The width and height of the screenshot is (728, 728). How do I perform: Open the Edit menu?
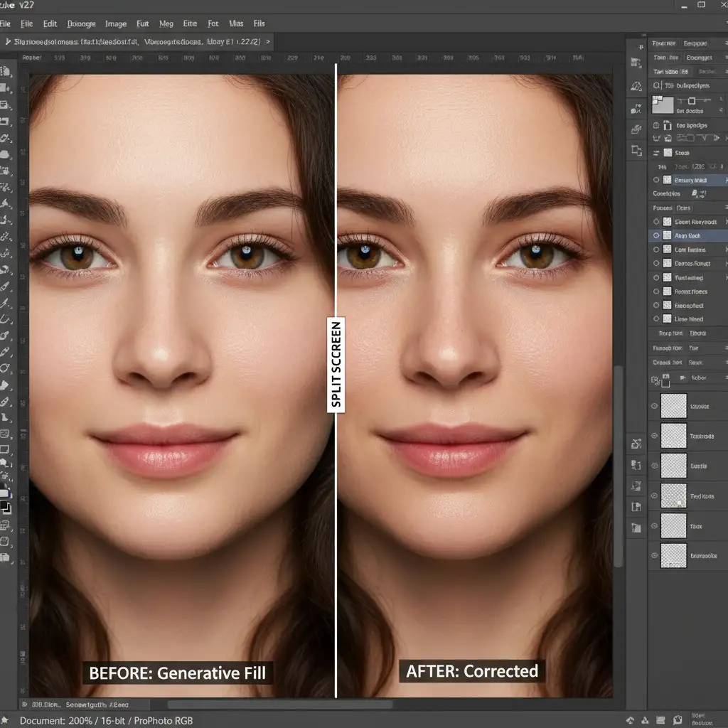click(x=50, y=23)
